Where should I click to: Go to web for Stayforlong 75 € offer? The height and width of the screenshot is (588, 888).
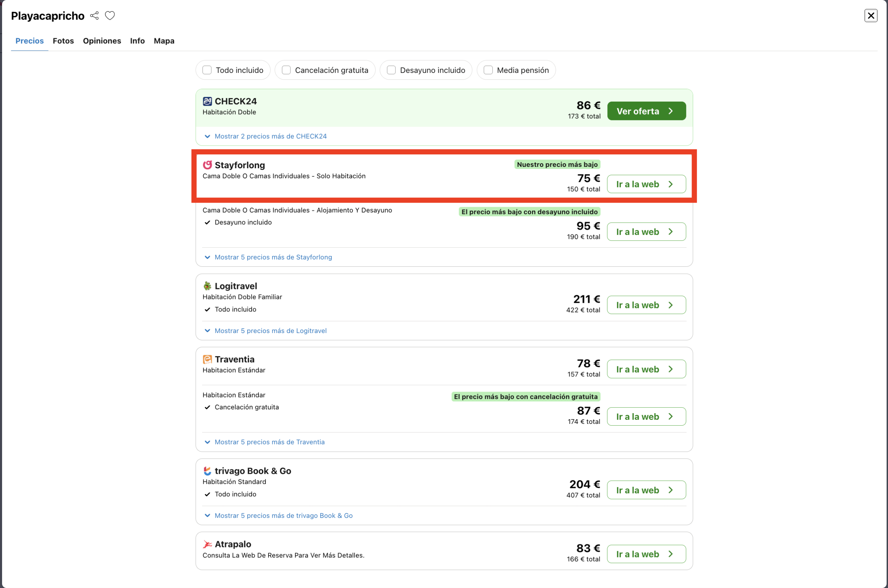pyautogui.click(x=647, y=184)
